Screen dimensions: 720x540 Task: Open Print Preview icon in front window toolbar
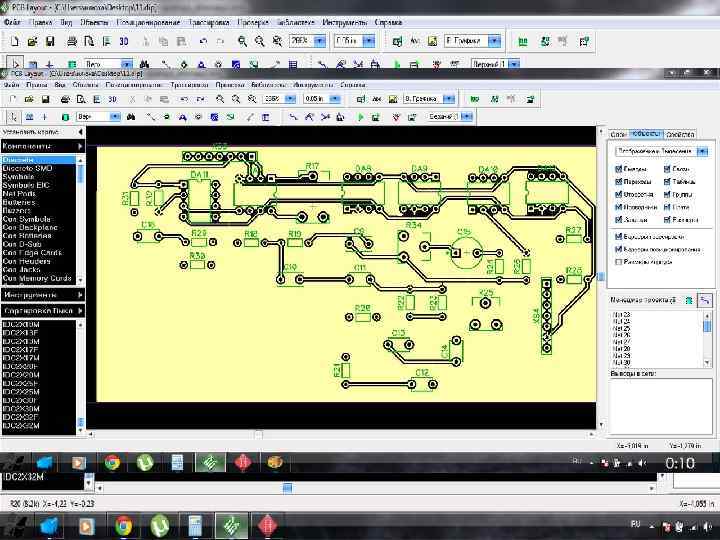[81, 99]
